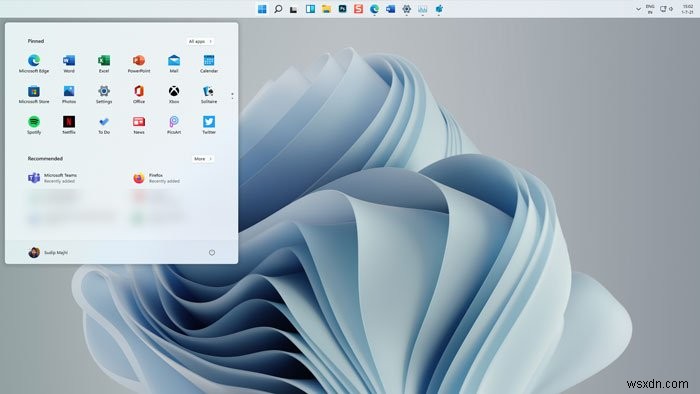The width and height of the screenshot is (700, 394).
Task: Show more recommended items
Action: tap(203, 159)
